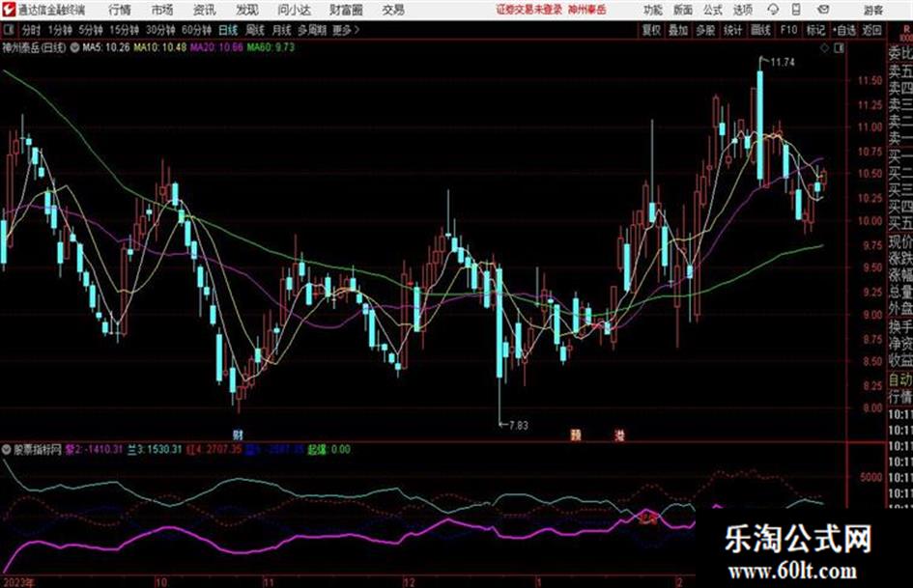The width and height of the screenshot is (913, 588).
Task: Switch to 1分钟 period tab
Action: 59,30
